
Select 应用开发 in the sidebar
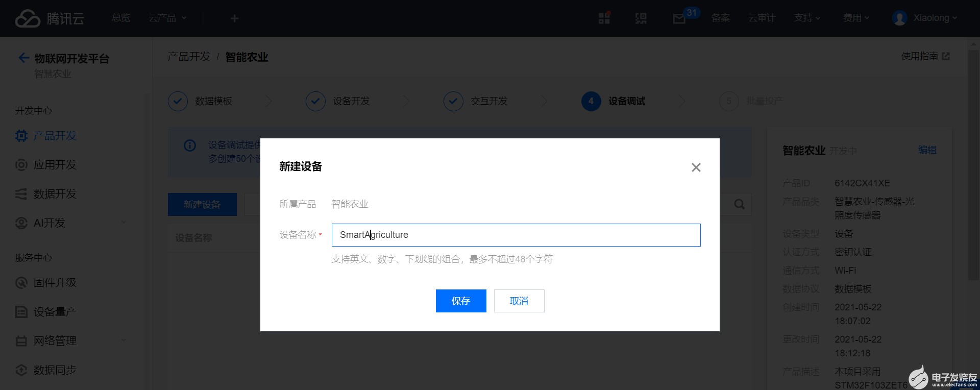55,165
